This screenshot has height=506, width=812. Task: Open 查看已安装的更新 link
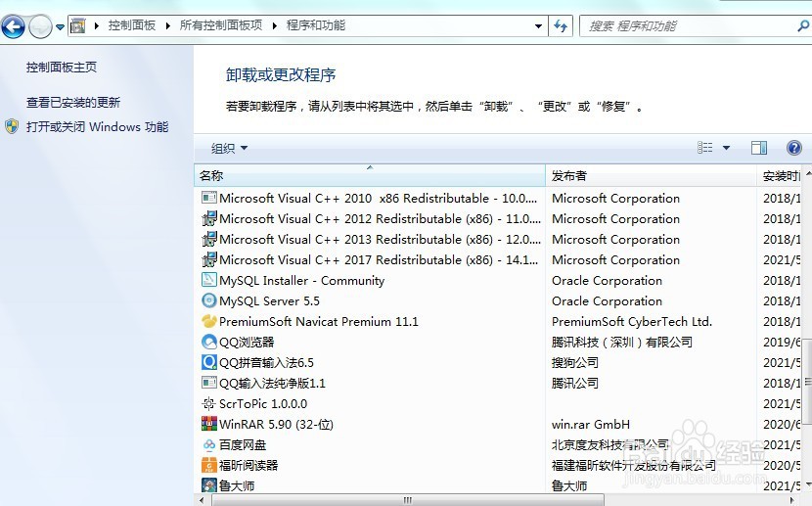73,102
